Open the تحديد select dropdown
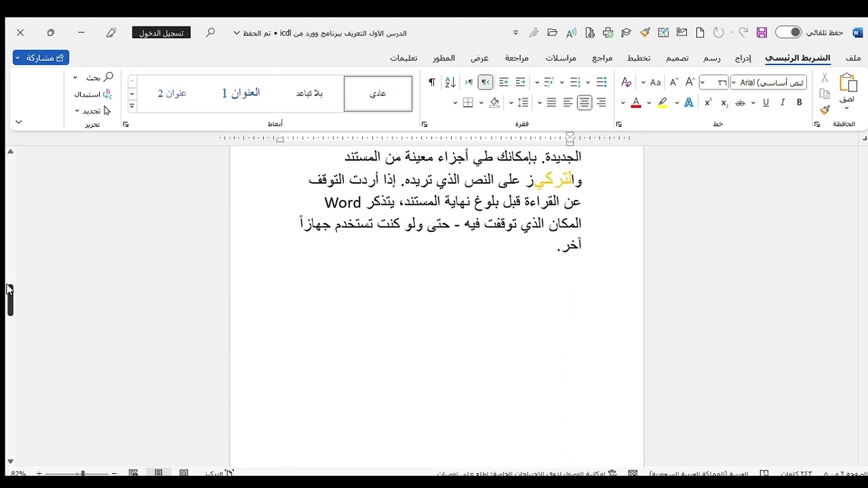868x488 pixels. pos(77,110)
